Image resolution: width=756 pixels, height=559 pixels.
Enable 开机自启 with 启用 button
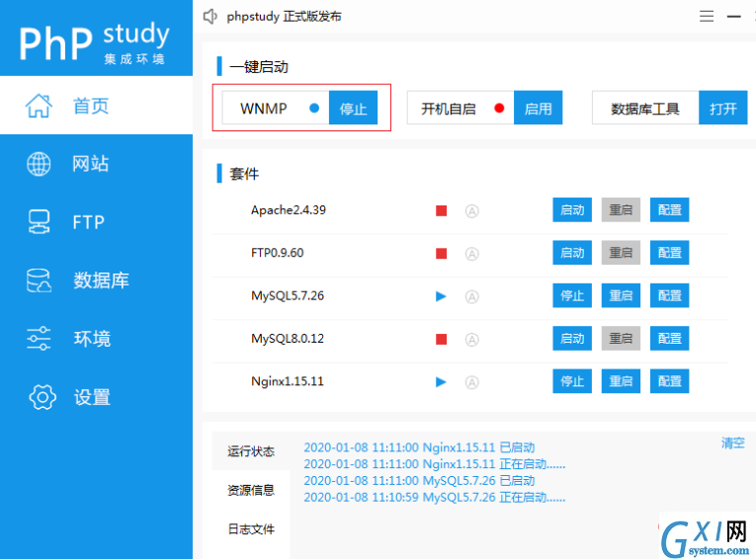pos(538,108)
